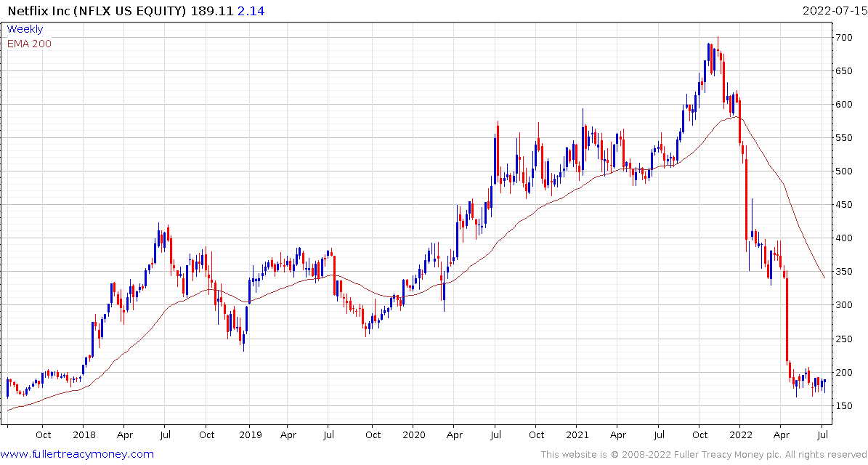Click the 450 price axis label

[x=845, y=206]
